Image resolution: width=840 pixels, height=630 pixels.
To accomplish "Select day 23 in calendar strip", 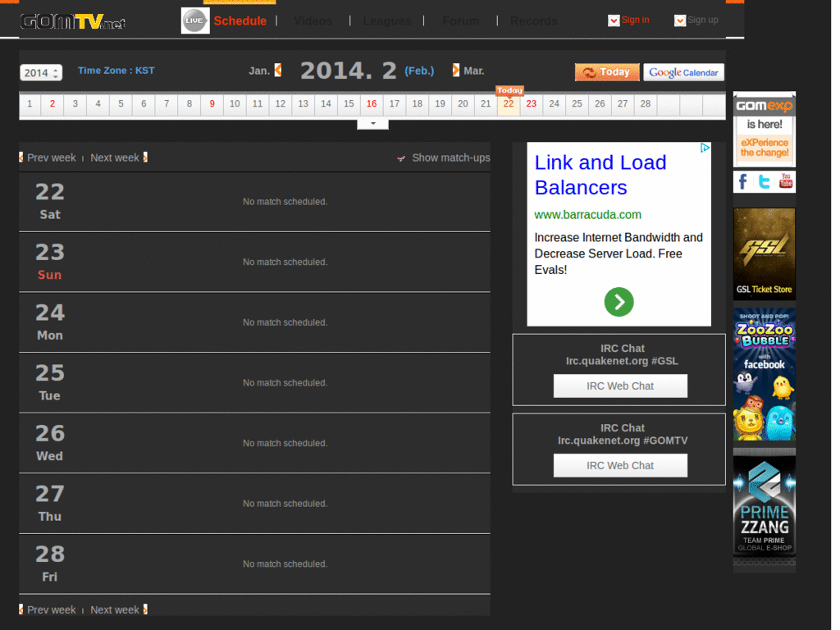I will click(532, 104).
